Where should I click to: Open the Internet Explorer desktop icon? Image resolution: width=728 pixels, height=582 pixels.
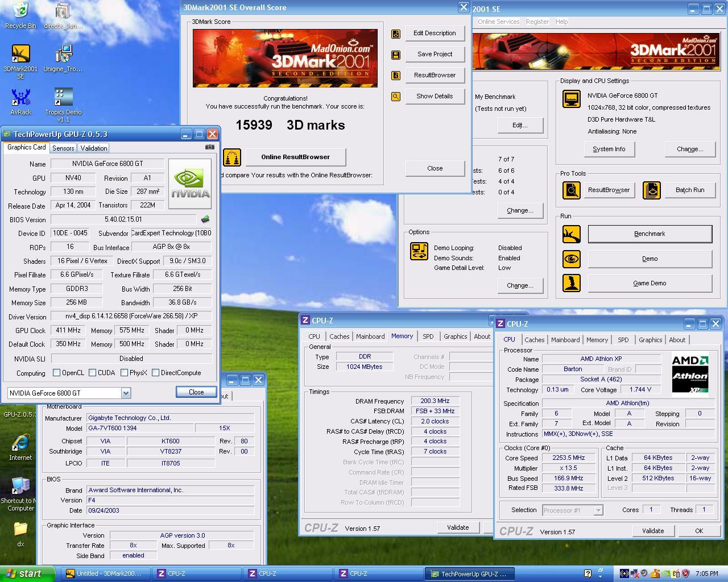pyautogui.click(x=20, y=447)
